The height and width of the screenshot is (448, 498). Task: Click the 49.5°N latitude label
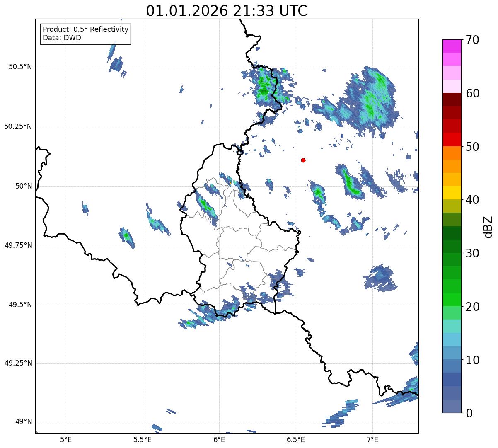pyautogui.click(x=20, y=305)
